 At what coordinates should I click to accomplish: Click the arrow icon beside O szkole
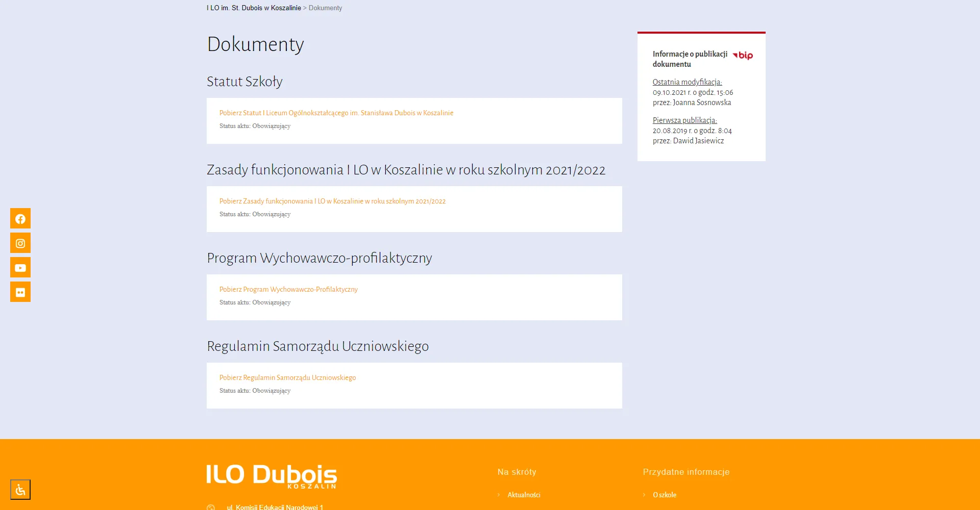644,495
